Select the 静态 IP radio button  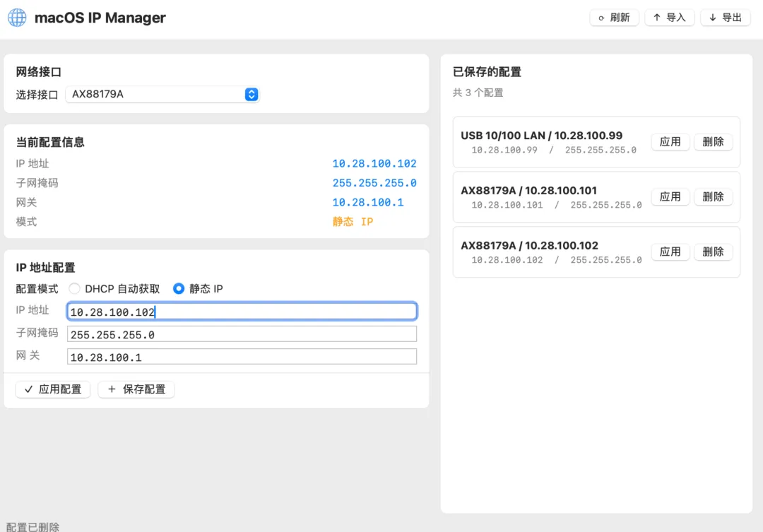179,288
